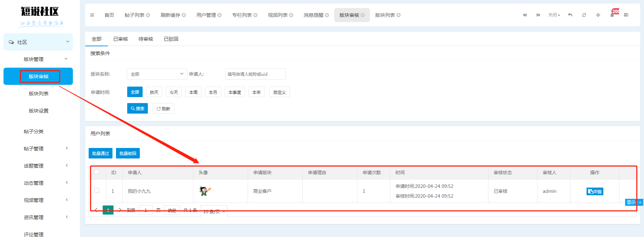Close the 帖子列表 tab using its x icon
644x237 pixels.
pyautogui.click(x=148, y=15)
